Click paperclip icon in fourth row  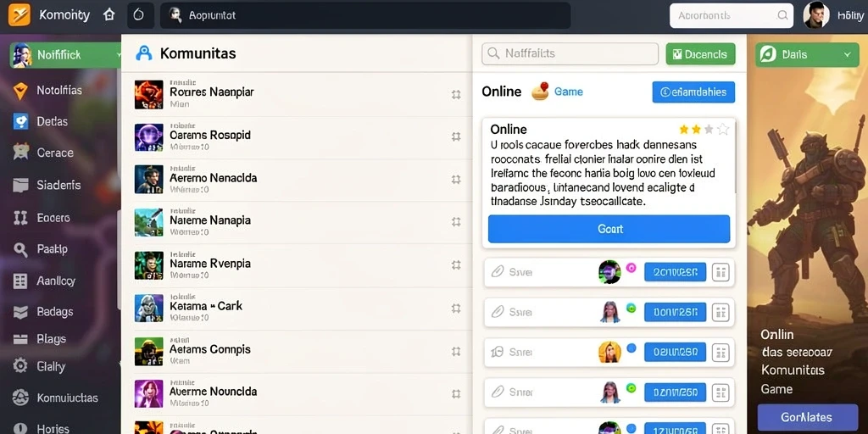(x=497, y=392)
